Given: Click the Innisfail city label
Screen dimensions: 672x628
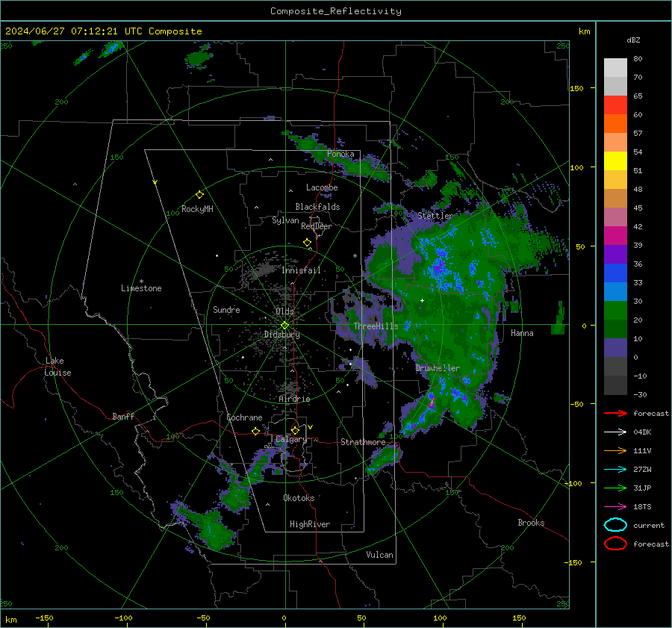Looking at the screenshot, I should tap(301, 270).
